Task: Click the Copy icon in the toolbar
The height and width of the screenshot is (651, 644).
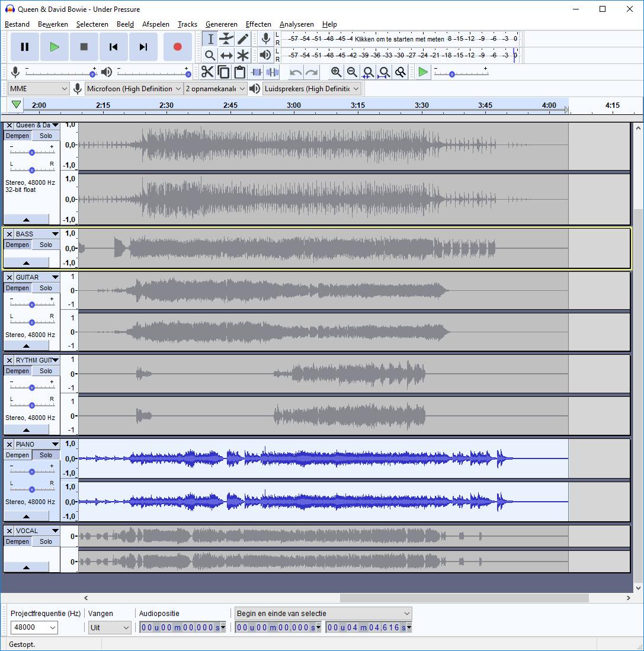Action: [224, 72]
